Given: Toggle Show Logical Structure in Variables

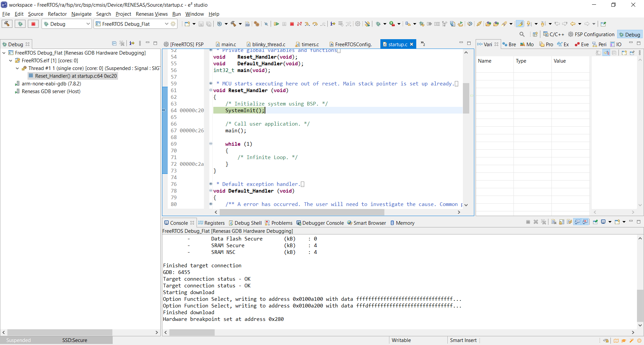Looking at the screenshot, I should pyautogui.click(x=606, y=53).
